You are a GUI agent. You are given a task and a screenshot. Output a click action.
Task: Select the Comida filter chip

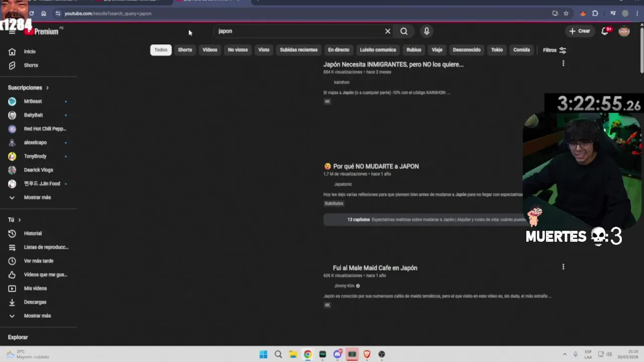[x=521, y=50]
